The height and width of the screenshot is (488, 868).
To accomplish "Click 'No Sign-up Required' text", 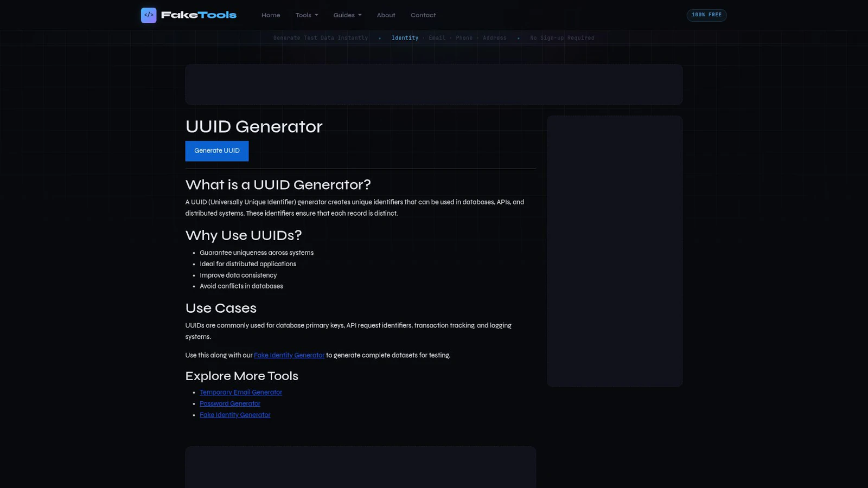I will (562, 38).
